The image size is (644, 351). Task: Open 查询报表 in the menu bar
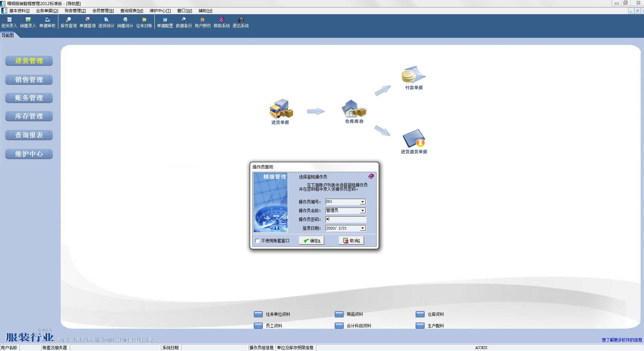[x=131, y=11]
